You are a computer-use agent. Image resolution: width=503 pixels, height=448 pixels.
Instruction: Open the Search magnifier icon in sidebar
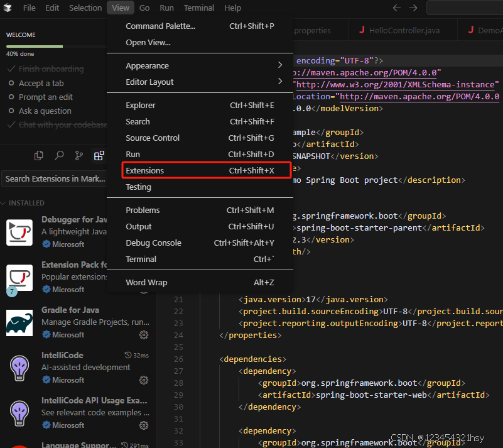[x=59, y=156]
